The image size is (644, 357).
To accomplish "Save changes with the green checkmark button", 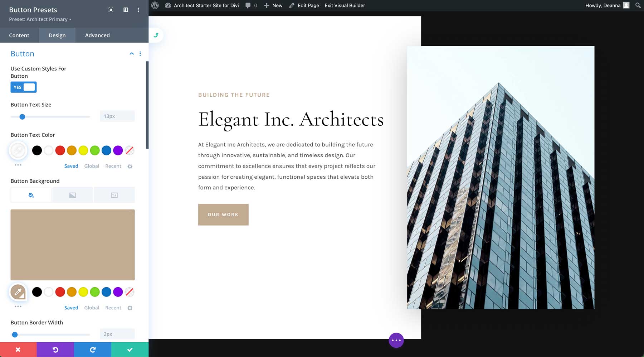I will coord(130,349).
